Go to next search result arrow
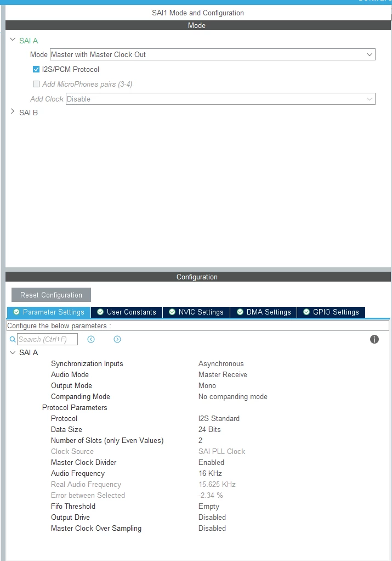 click(x=117, y=339)
